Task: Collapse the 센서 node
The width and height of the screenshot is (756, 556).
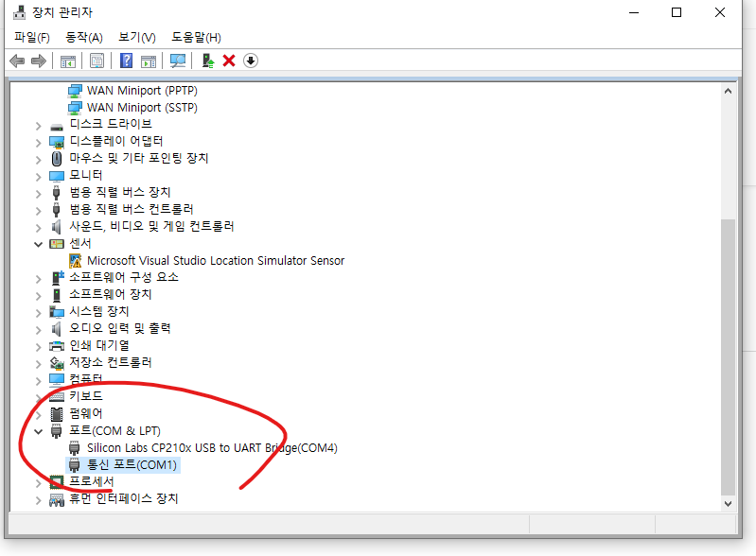Action: coord(39,245)
